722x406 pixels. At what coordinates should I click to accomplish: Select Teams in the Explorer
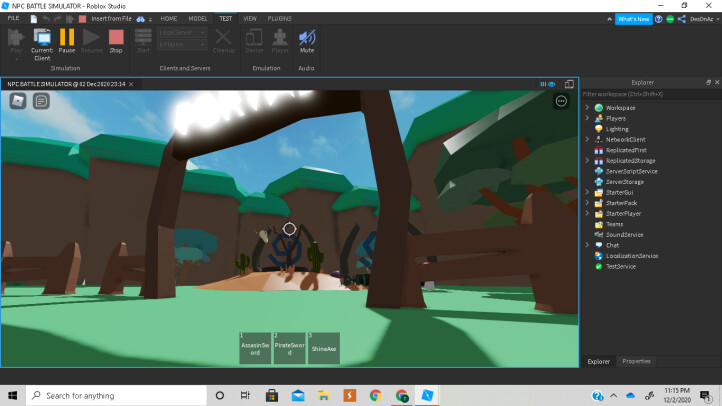(x=614, y=224)
